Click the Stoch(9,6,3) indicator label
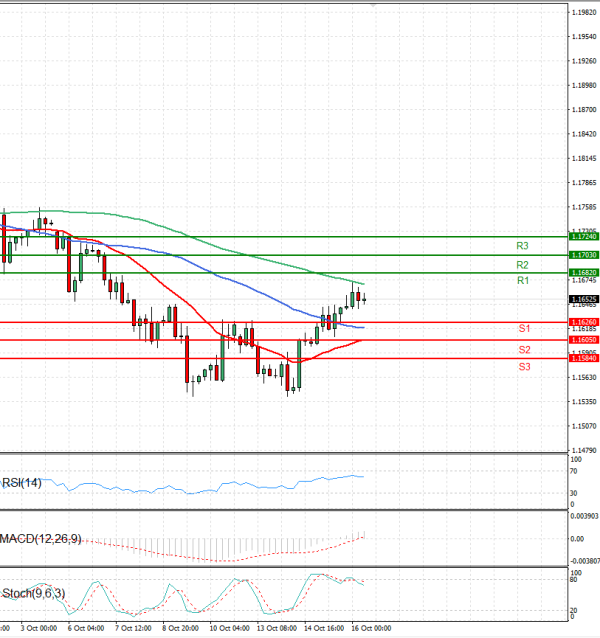Image resolution: width=600 pixels, height=638 pixels. pyautogui.click(x=33, y=595)
